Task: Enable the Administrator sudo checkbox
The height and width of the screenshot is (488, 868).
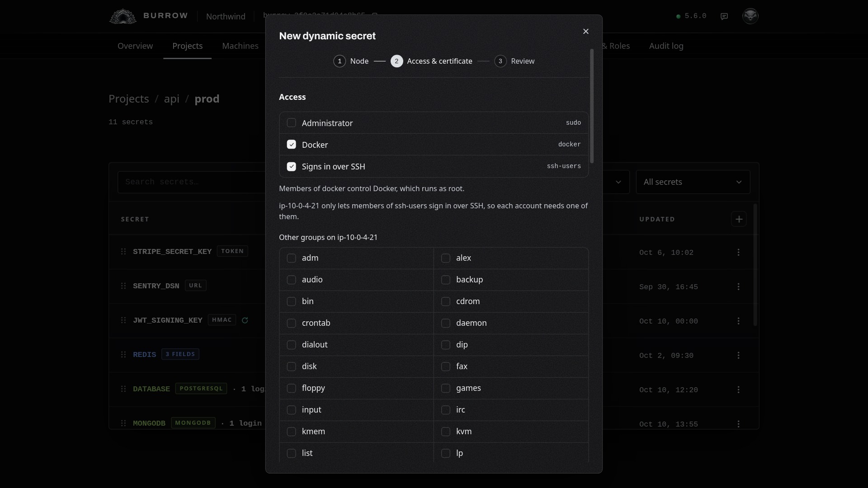Action: pyautogui.click(x=292, y=123)
